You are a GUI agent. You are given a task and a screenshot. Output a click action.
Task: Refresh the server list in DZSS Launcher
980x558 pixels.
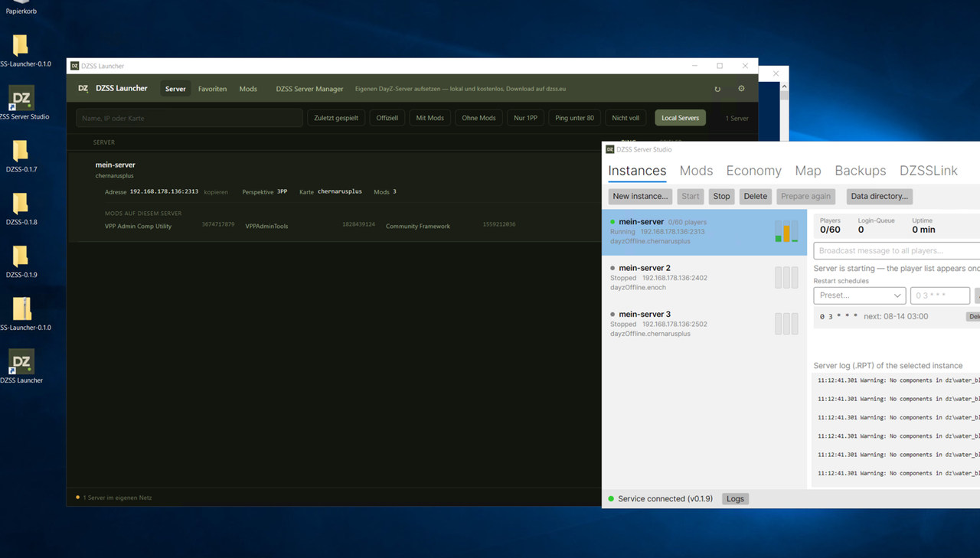717,89
